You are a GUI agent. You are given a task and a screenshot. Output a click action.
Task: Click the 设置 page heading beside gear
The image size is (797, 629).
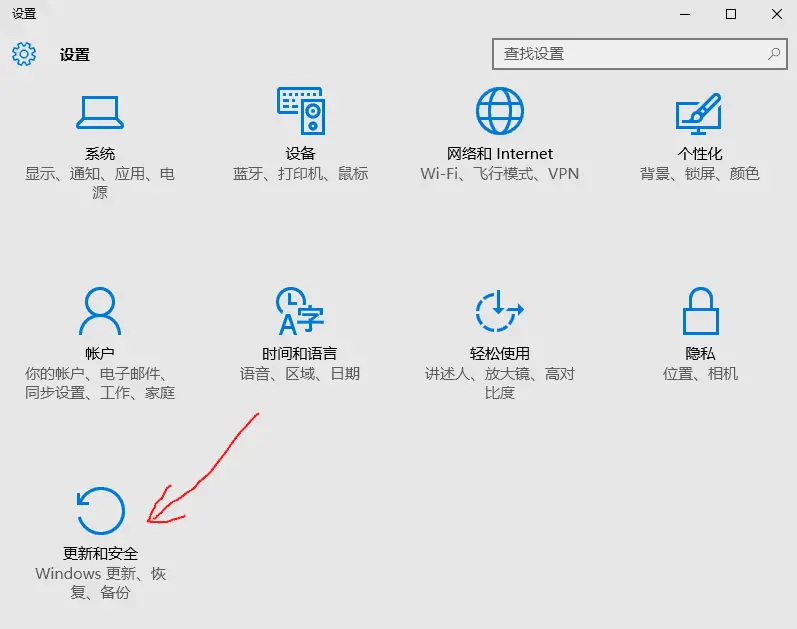pyautogui.click(x=74, y=54)
